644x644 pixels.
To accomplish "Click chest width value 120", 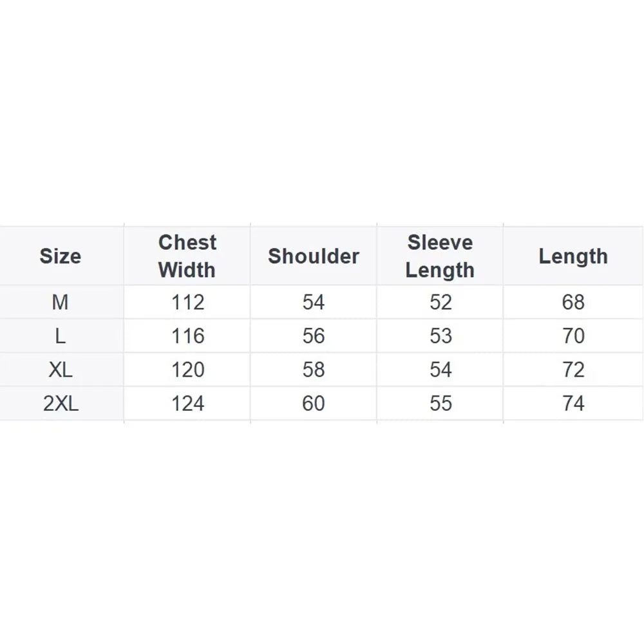I will pos(187,370).
